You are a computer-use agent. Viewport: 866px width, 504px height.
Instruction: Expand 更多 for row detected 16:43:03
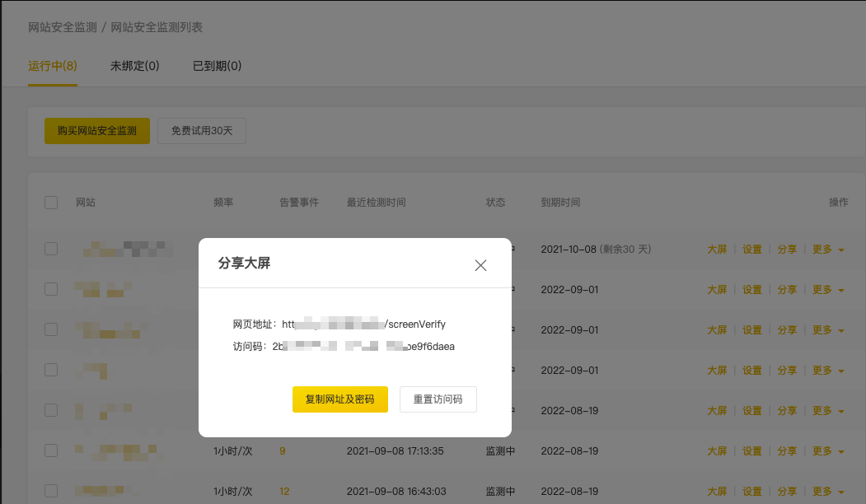click(828, 492)
